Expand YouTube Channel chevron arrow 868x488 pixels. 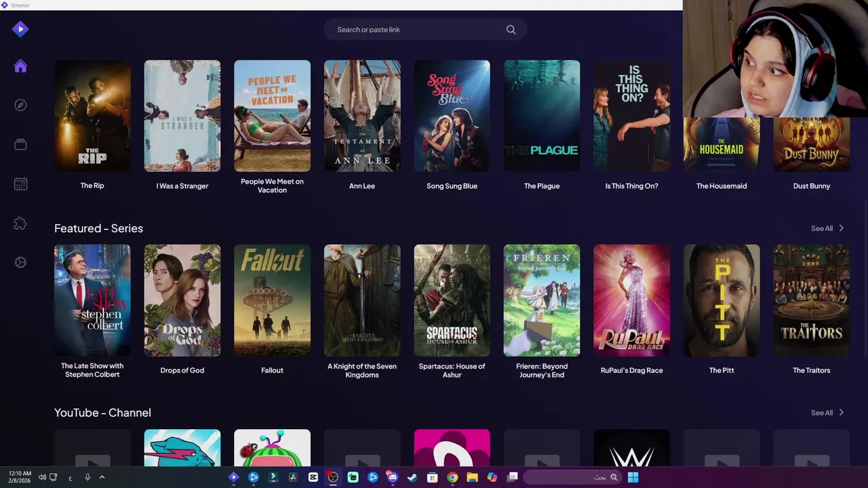842,413
